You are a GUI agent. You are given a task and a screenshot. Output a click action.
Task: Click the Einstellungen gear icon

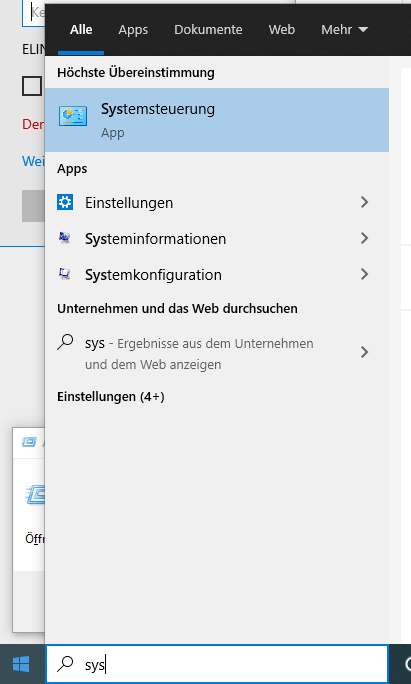tap(65, 202)
